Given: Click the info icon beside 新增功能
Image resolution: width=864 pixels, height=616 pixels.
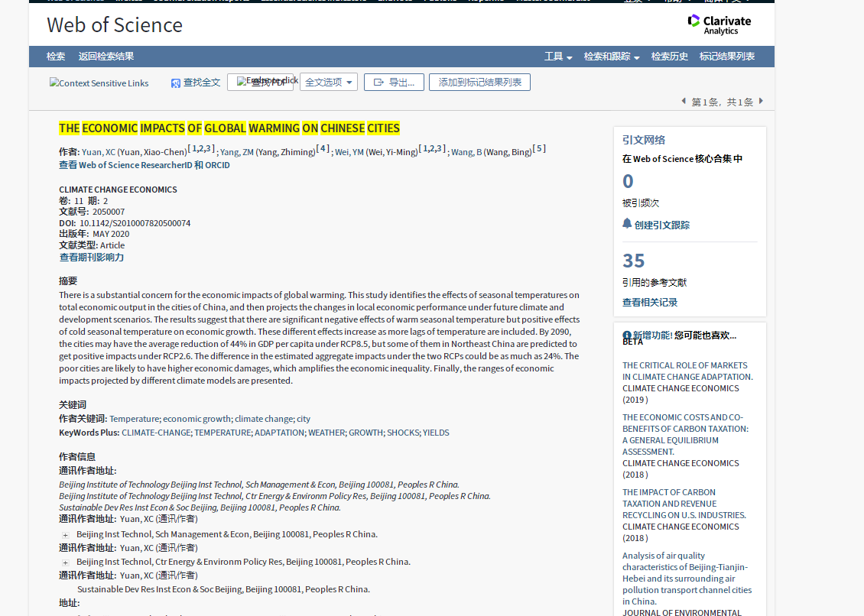Looking at the screenshot, I should click(x=627, y=336).
